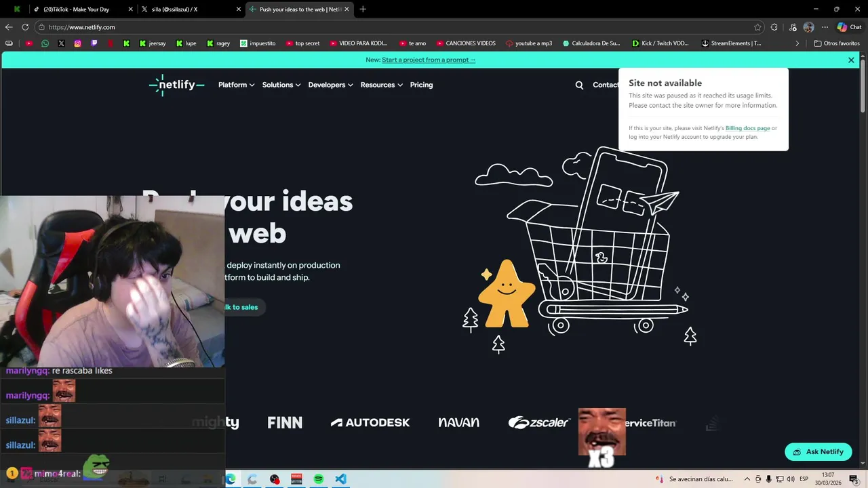Open Spotify from the taskbar
The image size is (868, 488).
point(319,479)
